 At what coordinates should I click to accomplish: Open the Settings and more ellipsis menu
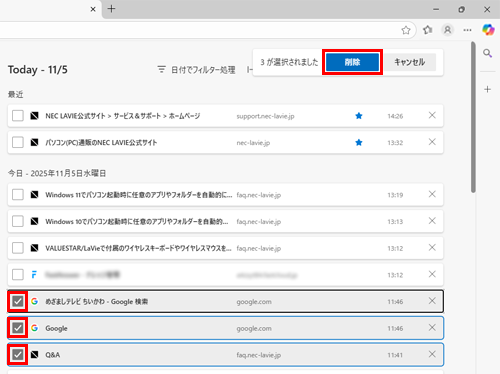[467, 30]
